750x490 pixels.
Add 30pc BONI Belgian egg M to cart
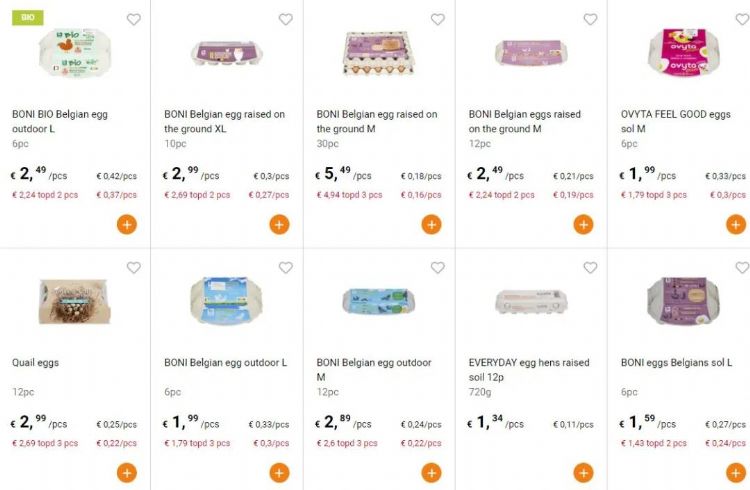tap(431, 224)
